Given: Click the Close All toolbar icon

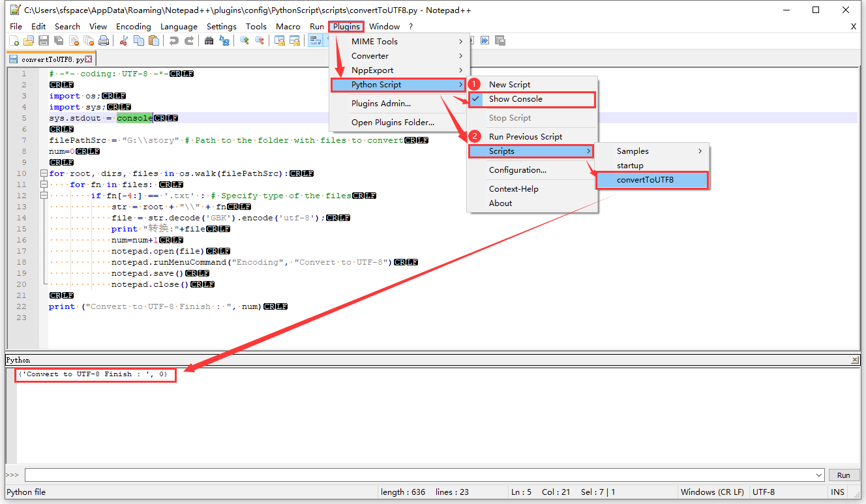Looking at the screenshot, I should click(89, 40).
